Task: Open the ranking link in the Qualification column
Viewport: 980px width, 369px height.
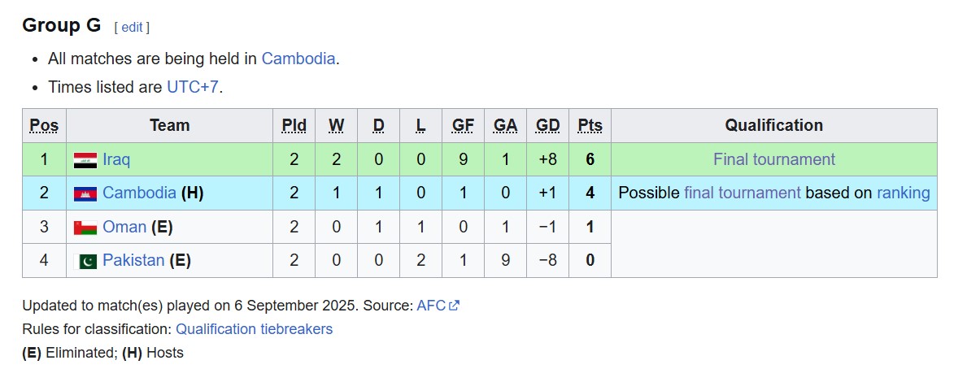Action: [x=903, y=193]
